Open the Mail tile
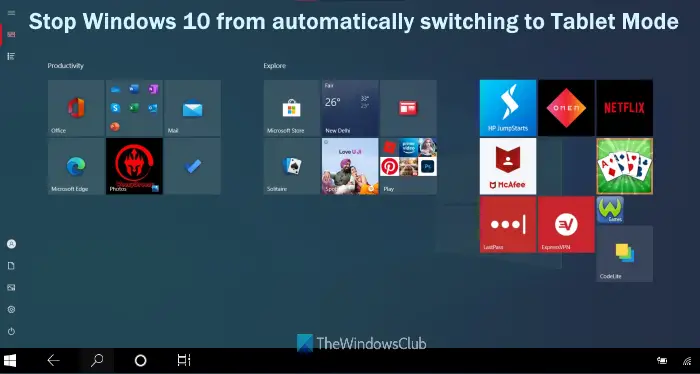This screenshot has height=374, width=700. (192, 108)
